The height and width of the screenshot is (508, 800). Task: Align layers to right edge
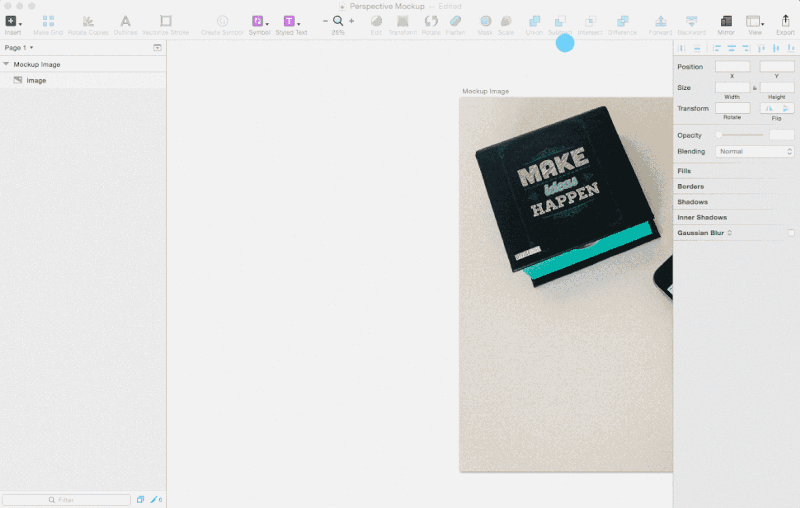point(746,48)
